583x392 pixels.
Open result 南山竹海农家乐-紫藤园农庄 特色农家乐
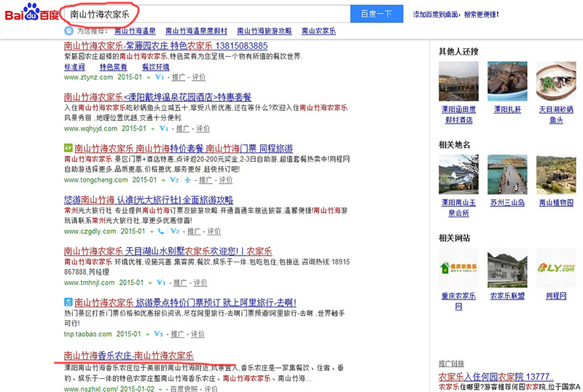[165, 46]
